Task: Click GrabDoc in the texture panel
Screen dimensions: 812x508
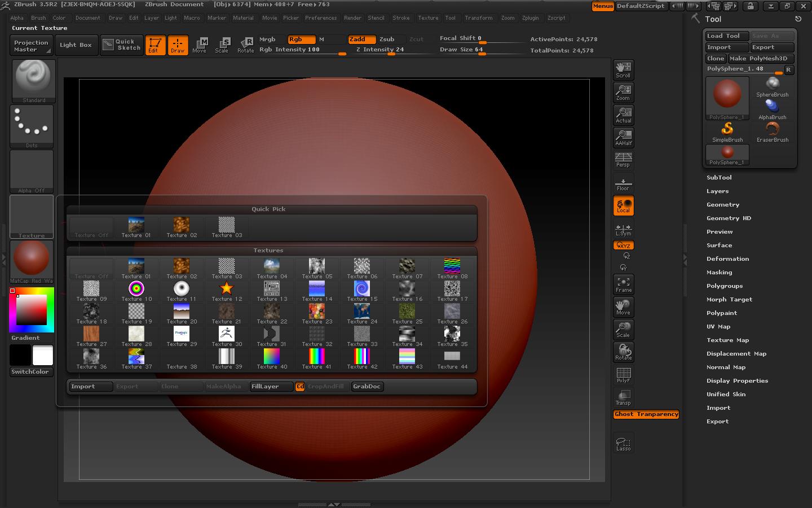Action: [x=367, y=387]
